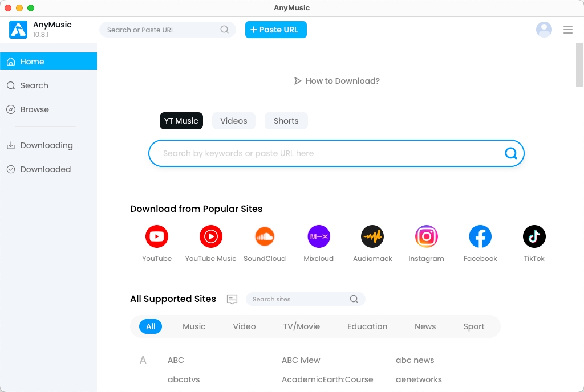
Task: Open Search in the sidebar
Action: click(x=48, y=85)
